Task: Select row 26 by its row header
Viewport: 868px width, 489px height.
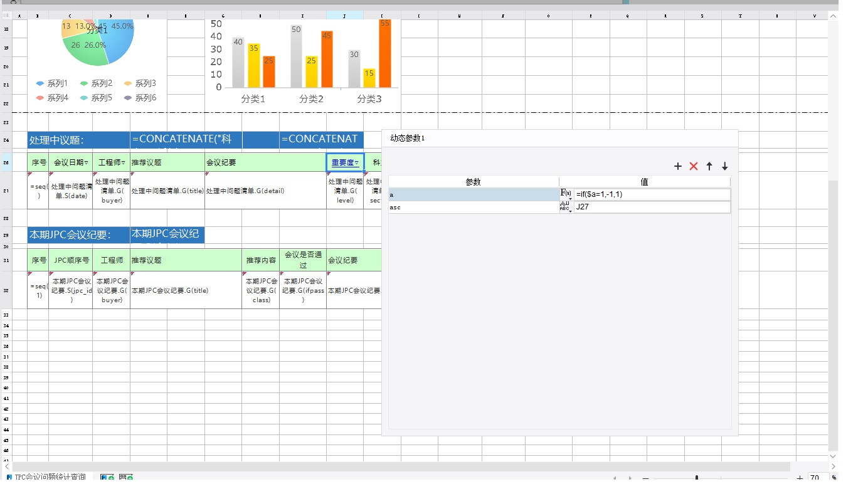Action: tap(6, 162)
